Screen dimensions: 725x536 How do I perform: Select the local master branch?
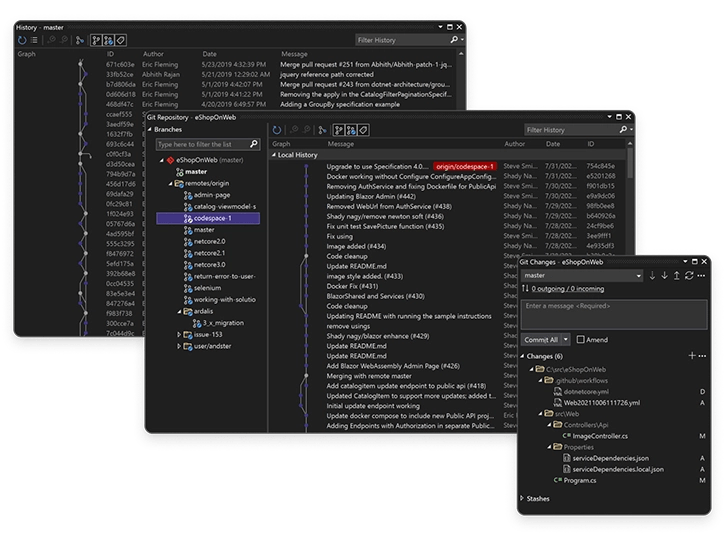(x=196, y=172)
